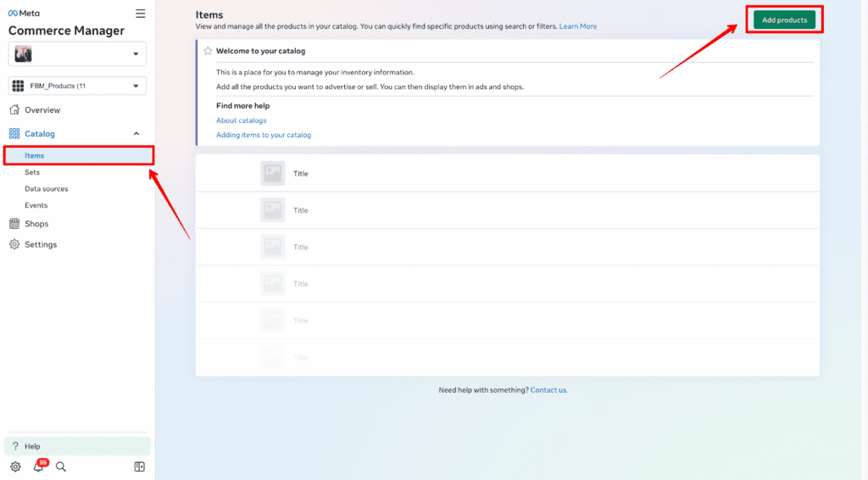The width and height of the screenshot is (868, 480).
Task: Click the Shops storefront icon
Action: 14,224
